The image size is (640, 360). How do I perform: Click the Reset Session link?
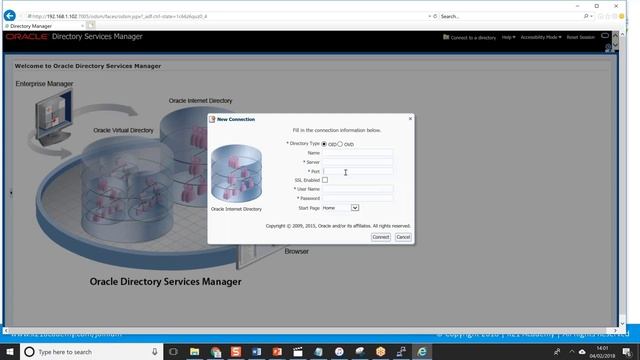580,37
